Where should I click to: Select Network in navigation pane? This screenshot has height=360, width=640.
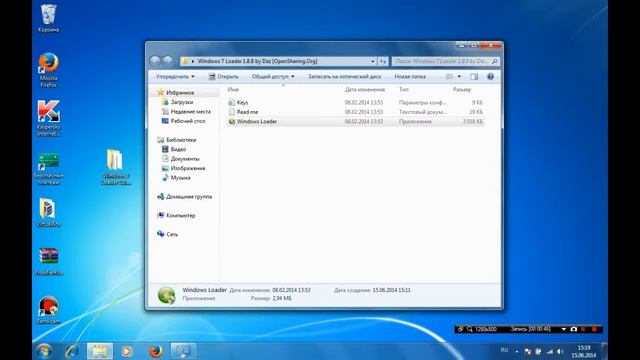[171, 234]
